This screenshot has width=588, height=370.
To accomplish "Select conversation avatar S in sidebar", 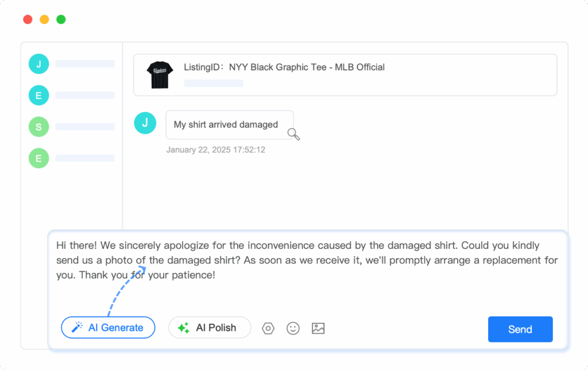I will tap(38, 126).
